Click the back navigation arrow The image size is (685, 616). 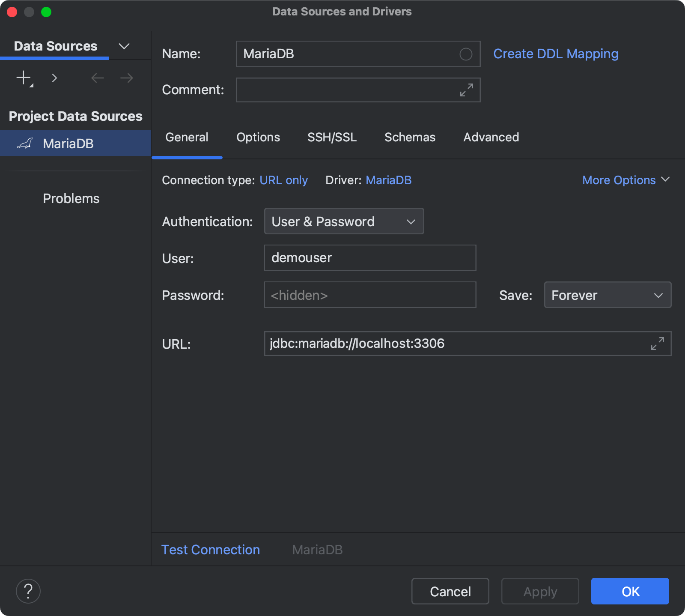(x=97, y=78)
